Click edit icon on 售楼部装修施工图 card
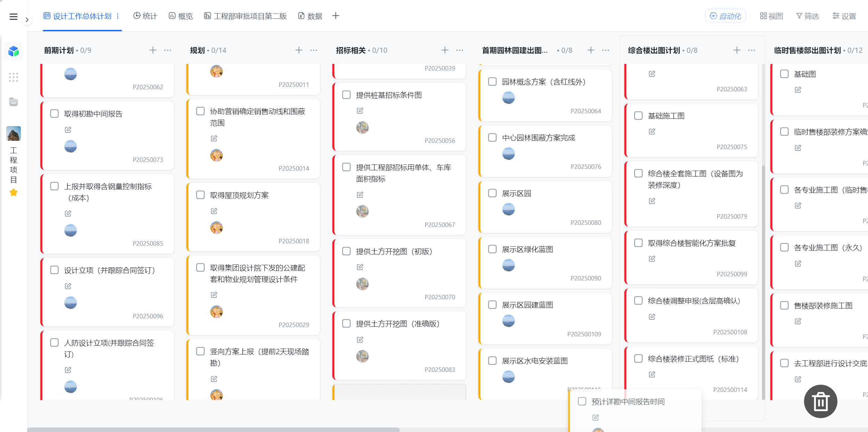 798,321
